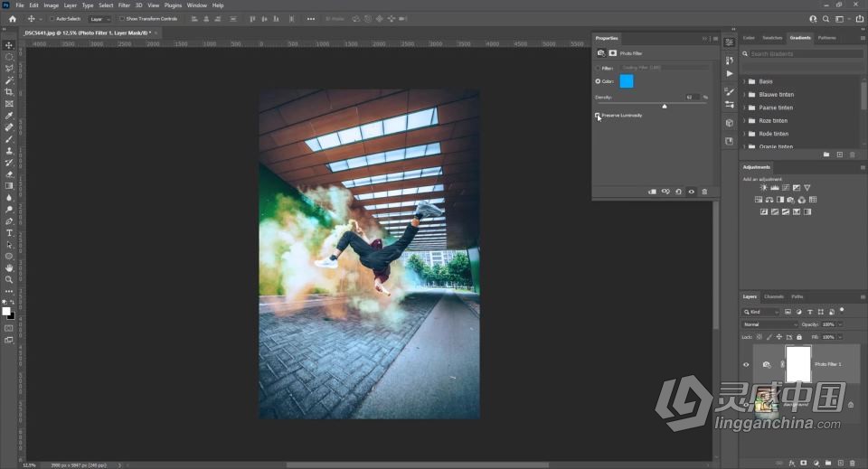Select the Horizontal Type tool
This screenshot has height=469, width=868.
[x=9, y=233]
